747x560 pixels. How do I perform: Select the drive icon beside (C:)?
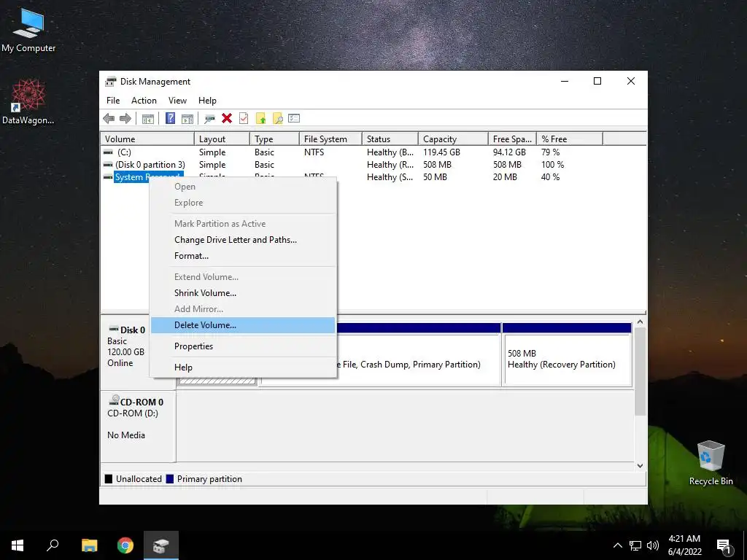108,152
